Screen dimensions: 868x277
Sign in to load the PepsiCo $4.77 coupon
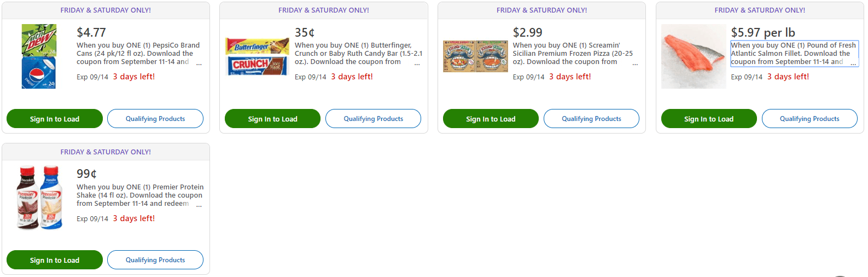pos(55,119)
